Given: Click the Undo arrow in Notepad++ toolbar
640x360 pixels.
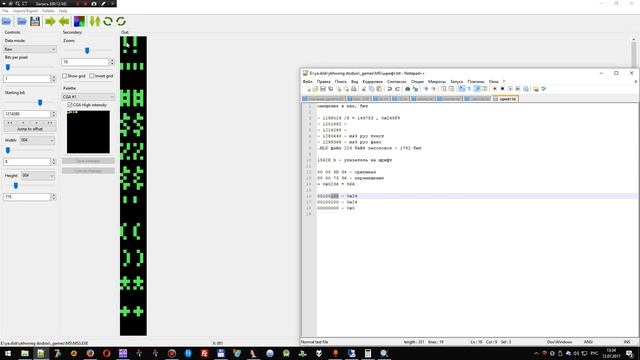Looking at the screenshot, I should pos(389,89).
